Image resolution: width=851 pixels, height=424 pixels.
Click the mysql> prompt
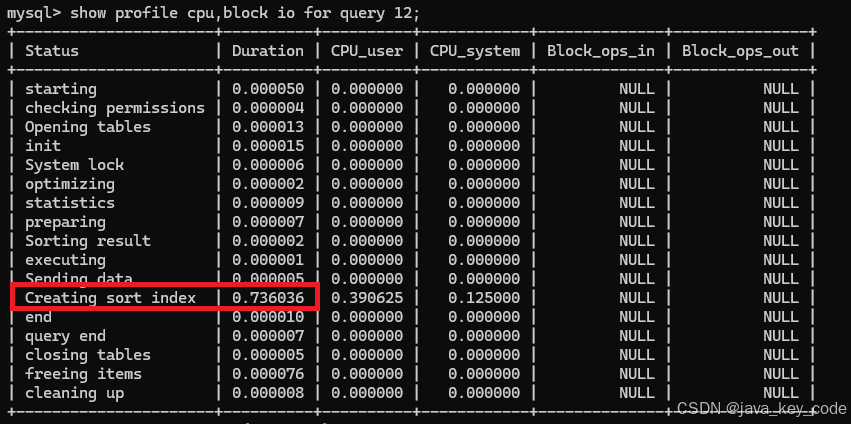point(31,14)
